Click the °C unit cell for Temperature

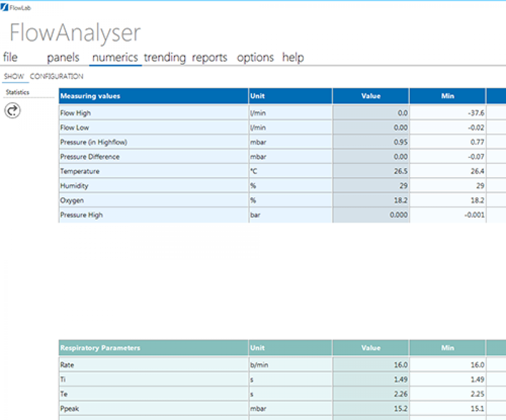tap(291, 171)
